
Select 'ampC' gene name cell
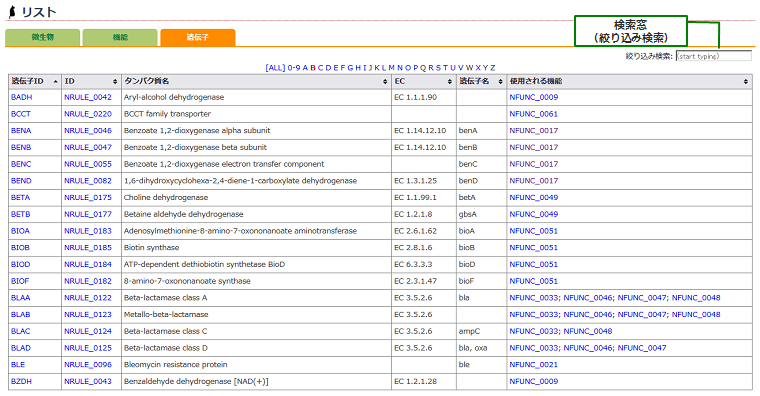tap(469, 331)
